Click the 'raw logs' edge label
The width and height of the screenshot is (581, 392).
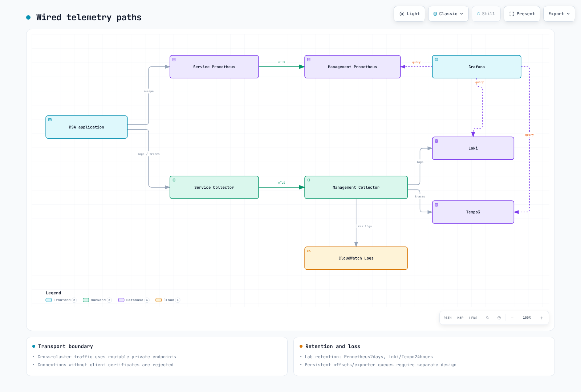pyautogui.click(x=365, y=226)
